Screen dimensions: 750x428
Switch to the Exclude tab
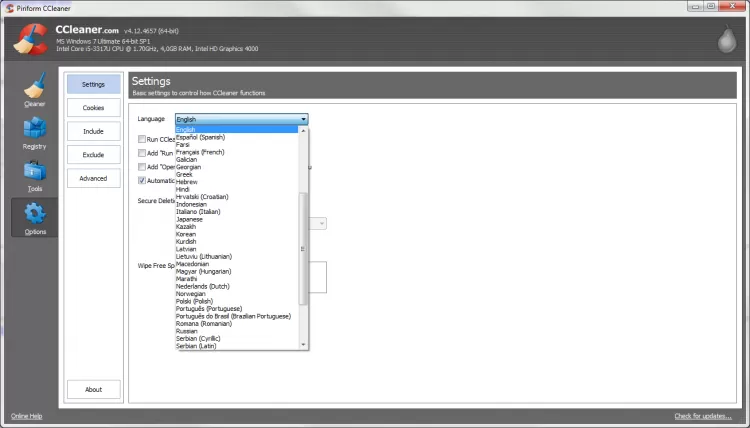click(93, 154)
